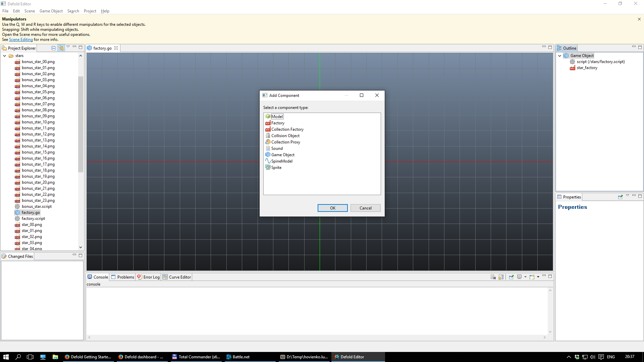Collapse all in Project Explorer

pyautogui.click(x=53, y=48)
